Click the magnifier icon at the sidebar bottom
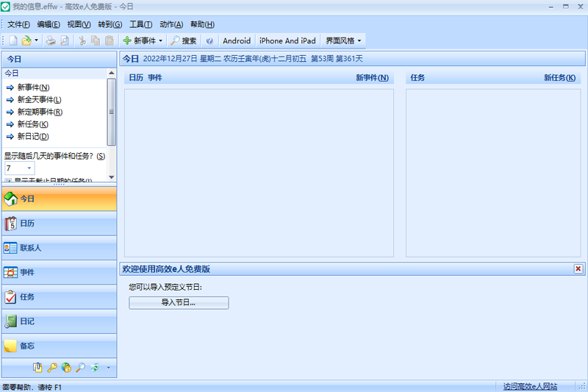This screenshot has height=392, width=588. [80, 368]
